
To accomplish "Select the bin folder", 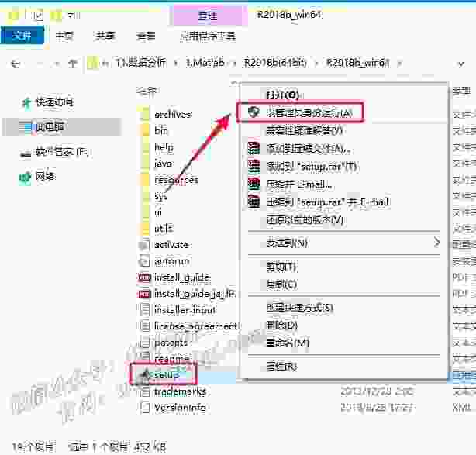I will 161,131.
